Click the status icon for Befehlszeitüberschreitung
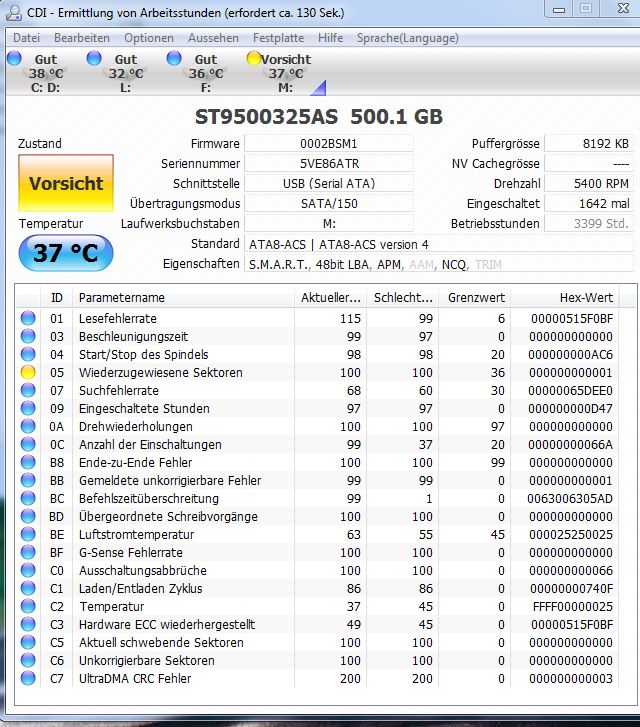 28,498
